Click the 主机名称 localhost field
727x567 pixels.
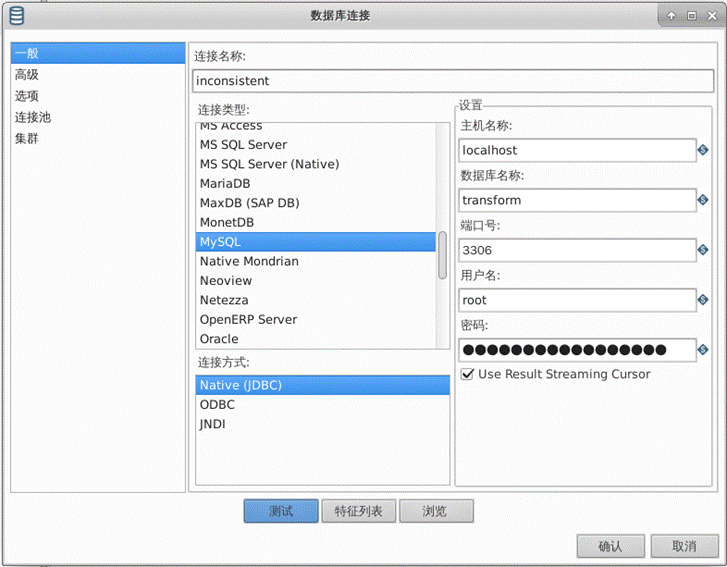(577, 150)
